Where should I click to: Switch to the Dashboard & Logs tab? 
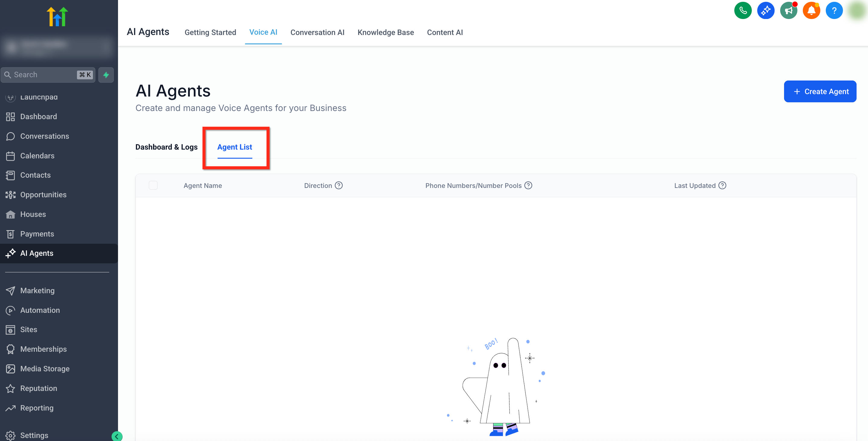point(167,147)
